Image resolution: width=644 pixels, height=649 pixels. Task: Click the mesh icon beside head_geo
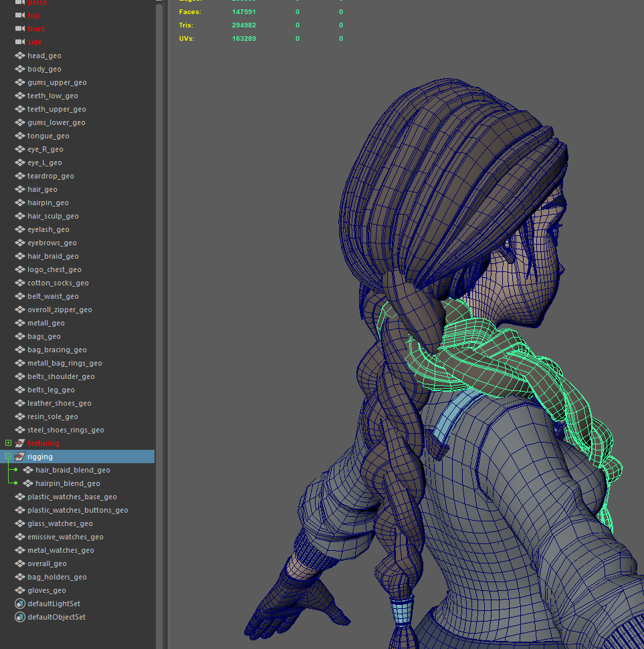click(19, 55)
